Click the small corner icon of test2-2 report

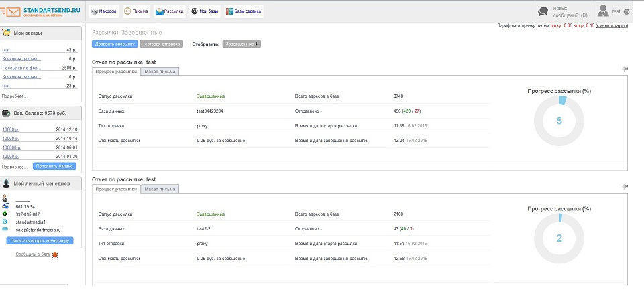[x=625, y=187]
